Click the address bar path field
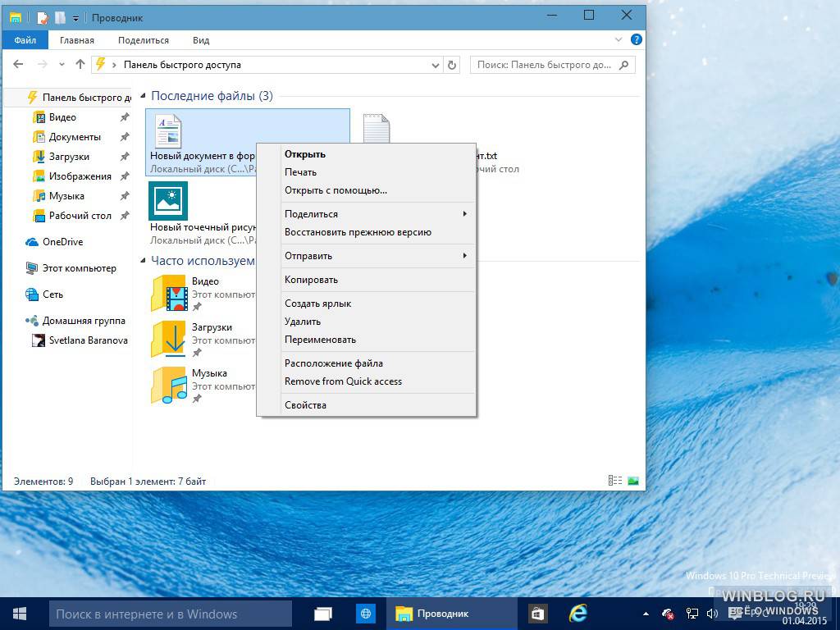The width and height of the screenshot is (840, 630). [268, 65]
